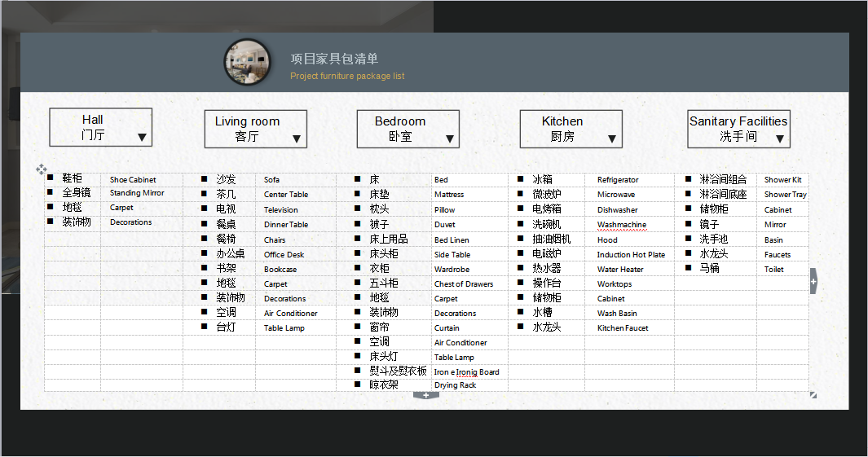Select the Chest of Drawers cell
Image resolution: width=868 pixels, height=457 pixels.
(x=464, y=284)
